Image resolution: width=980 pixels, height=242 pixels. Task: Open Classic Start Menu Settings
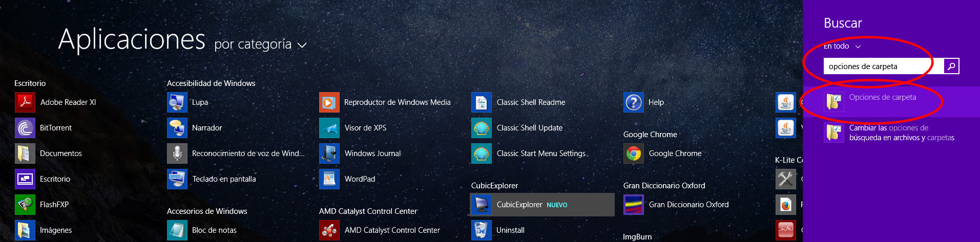click(x=482, y=153)
